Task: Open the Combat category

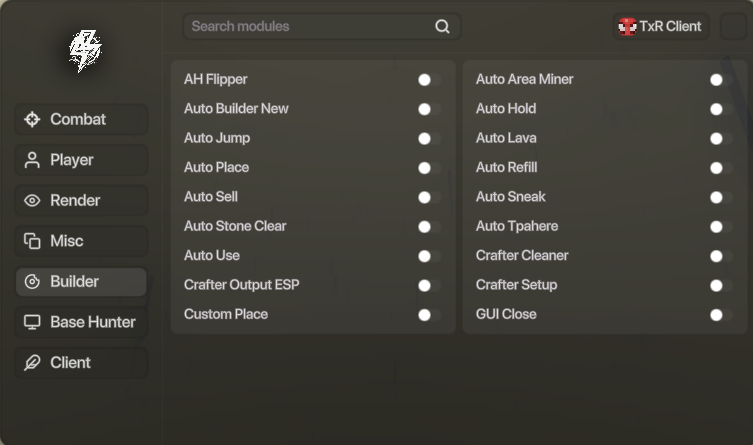Action: 81,119
